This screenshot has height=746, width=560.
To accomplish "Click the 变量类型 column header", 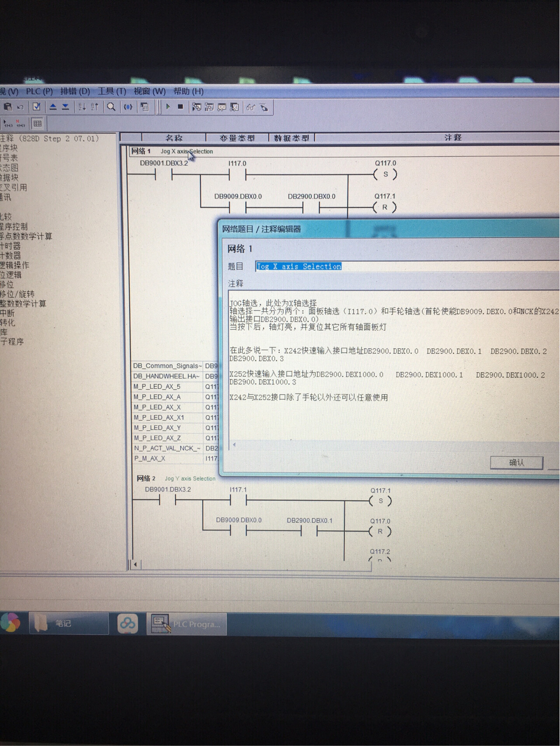I will coord(237,138).
